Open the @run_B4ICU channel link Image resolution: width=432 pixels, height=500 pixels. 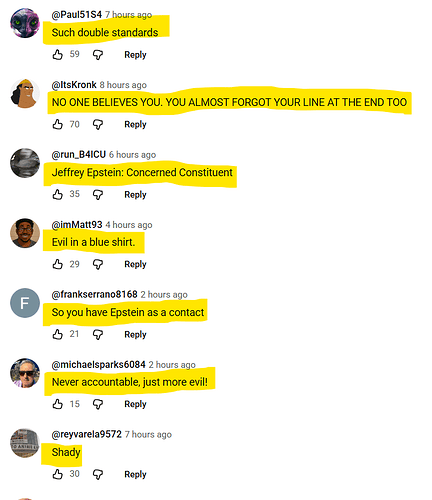pos(79,155)
